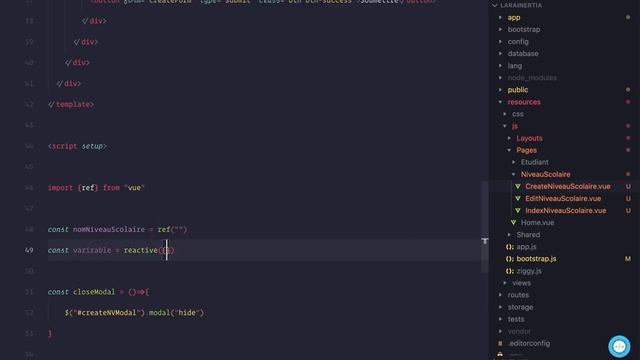Image resolution: width=640 pixels, height=360 pixels.
Task: Expand the vendor folder
Action: click(x=500, y=331)
